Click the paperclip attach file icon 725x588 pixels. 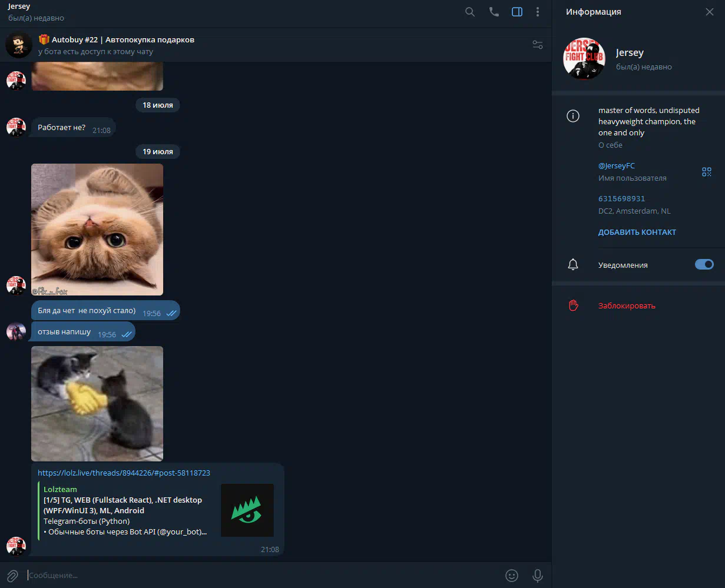point(12,575)
